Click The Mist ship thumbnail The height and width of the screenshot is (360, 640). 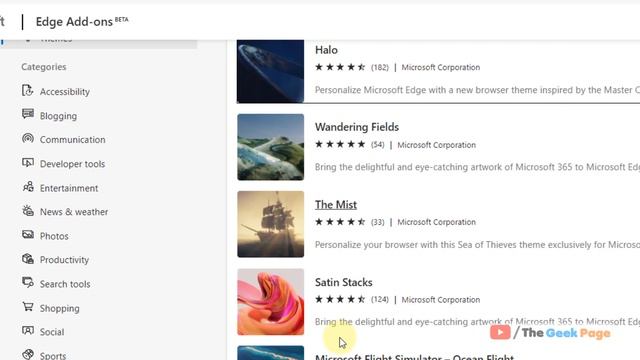tap(271, 224)
